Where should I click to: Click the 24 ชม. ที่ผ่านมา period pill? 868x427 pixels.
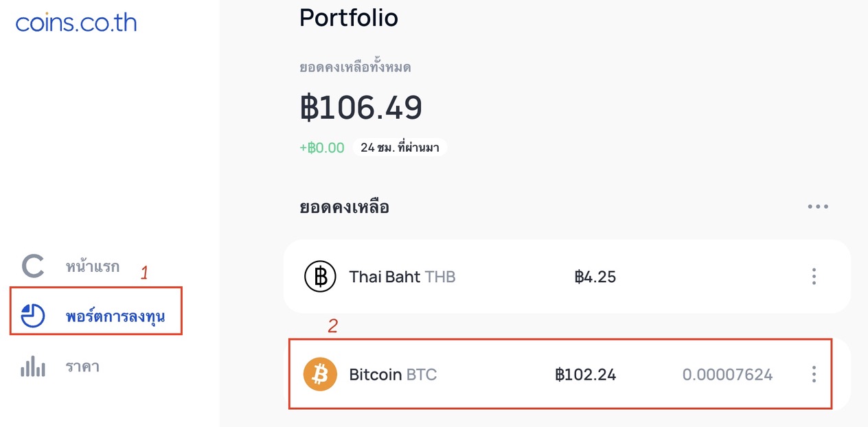[x=400, y=148]
